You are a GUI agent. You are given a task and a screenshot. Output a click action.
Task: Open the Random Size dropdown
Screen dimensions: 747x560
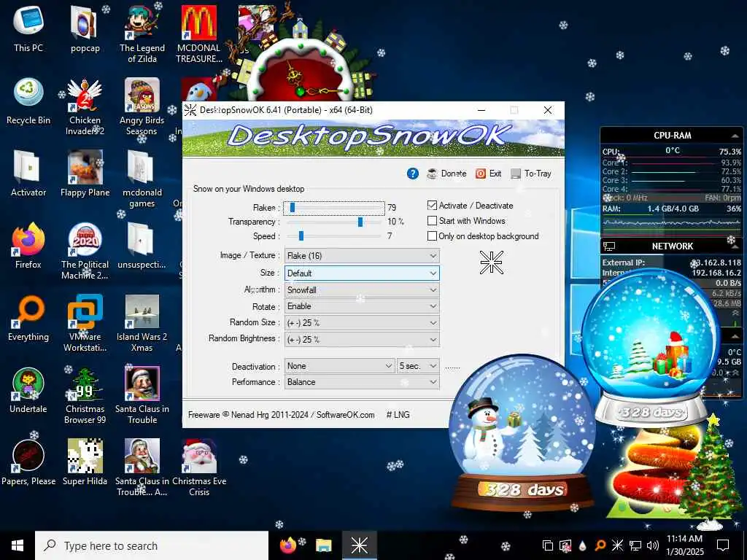(x=362, y=322)
